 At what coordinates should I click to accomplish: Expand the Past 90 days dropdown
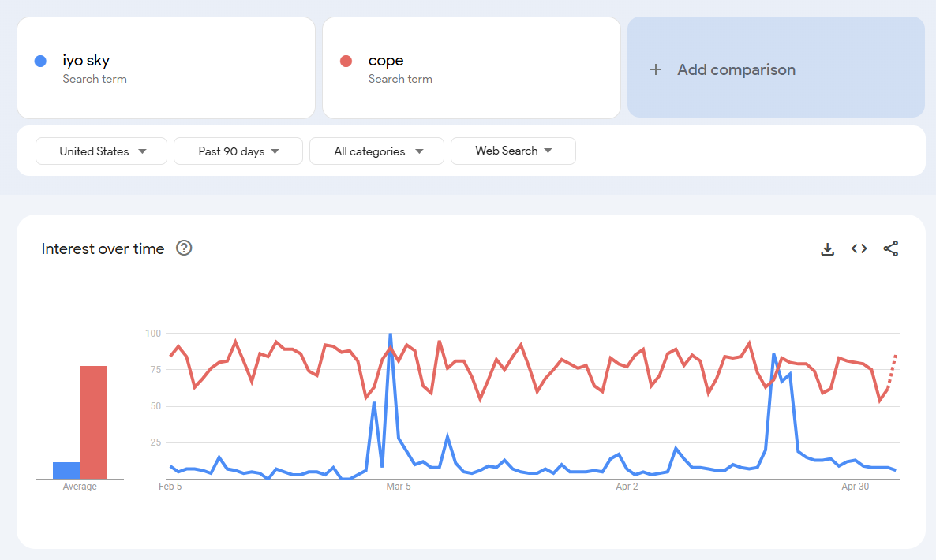pos(238,151)
